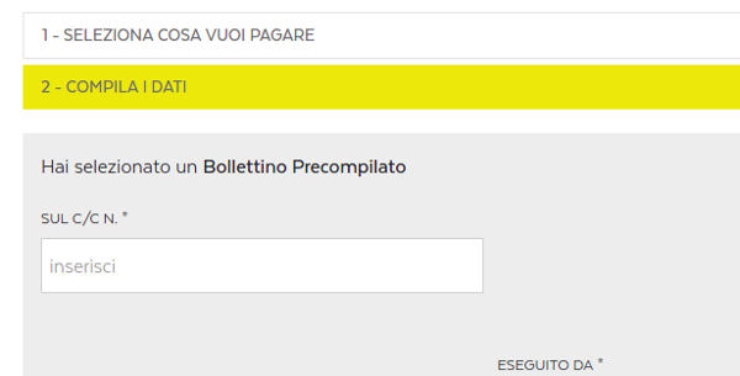Viewport: 740px width, 376px height.
Task: Select the Compila i dati step bar
Action: tap(381, 87)
